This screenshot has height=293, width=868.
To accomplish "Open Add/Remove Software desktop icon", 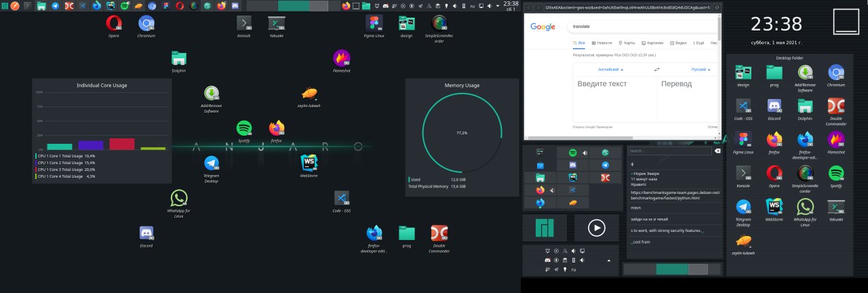I will pos(211,98).
